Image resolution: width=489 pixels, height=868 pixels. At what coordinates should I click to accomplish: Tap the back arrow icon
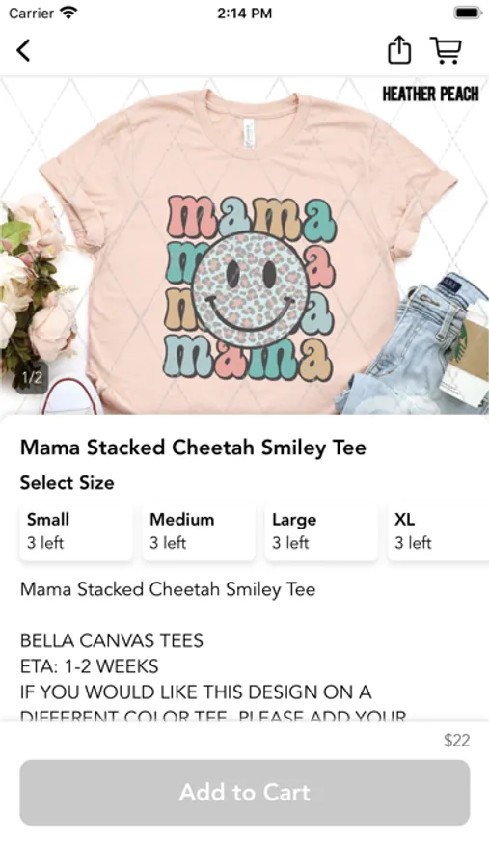pos(23,50)
